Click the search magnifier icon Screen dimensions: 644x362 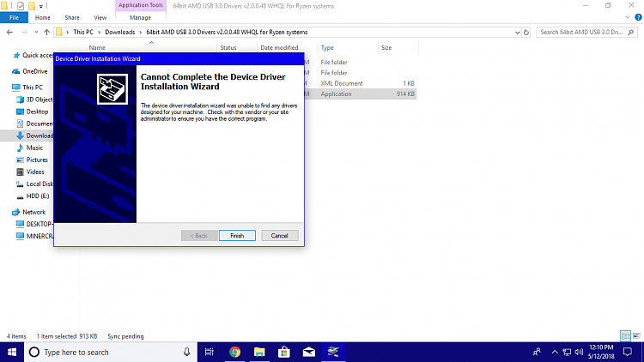631,32
